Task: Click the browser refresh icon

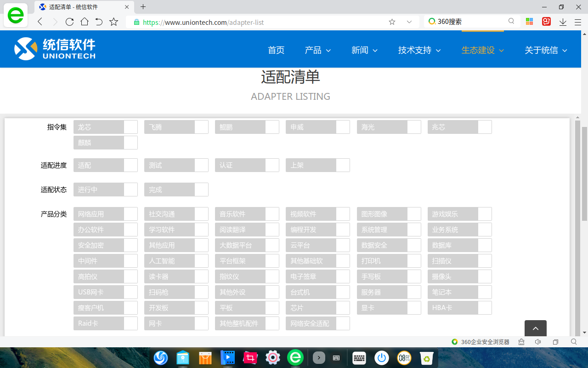Action: pos(70,22)
